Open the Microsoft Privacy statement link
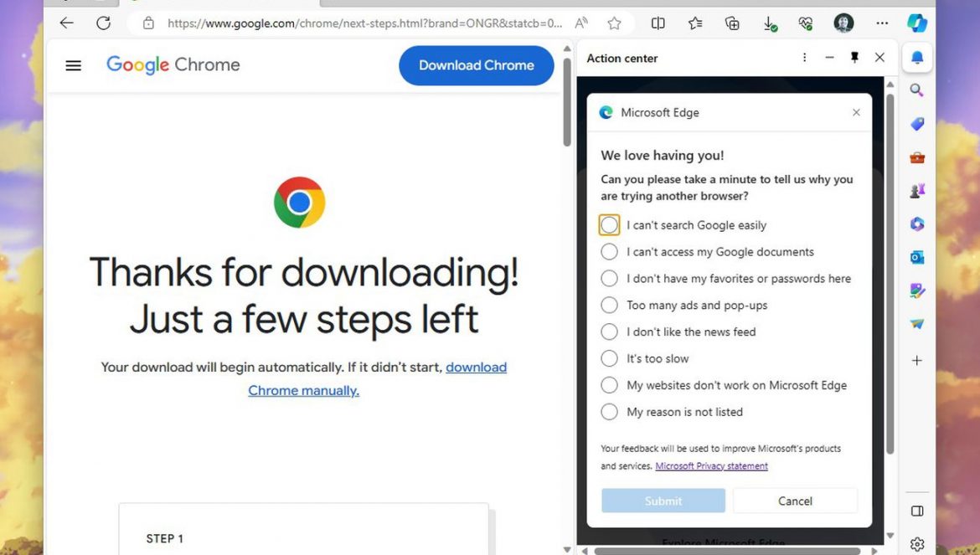Viewport: 980px width, 555px height. 711,465
